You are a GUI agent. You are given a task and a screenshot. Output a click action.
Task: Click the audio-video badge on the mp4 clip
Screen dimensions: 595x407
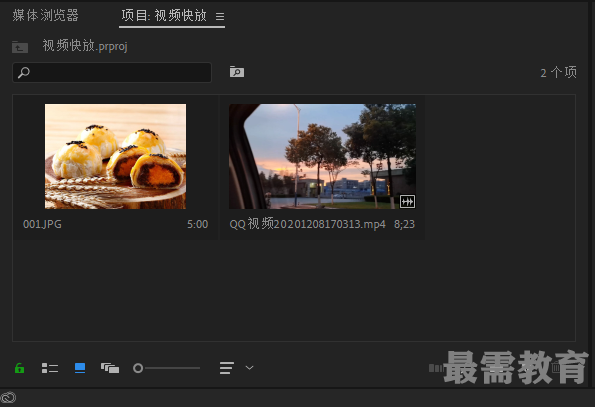tap(407, 201)
